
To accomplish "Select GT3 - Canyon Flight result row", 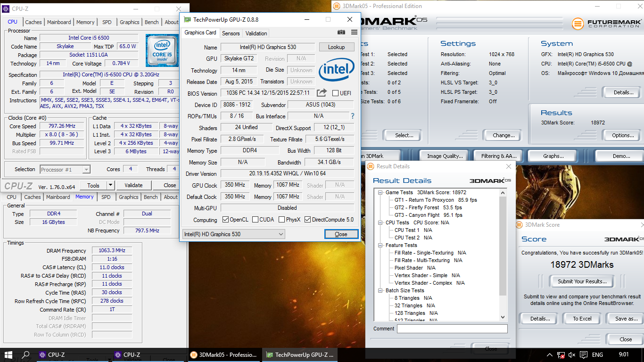I will click(x=428, y=215).
